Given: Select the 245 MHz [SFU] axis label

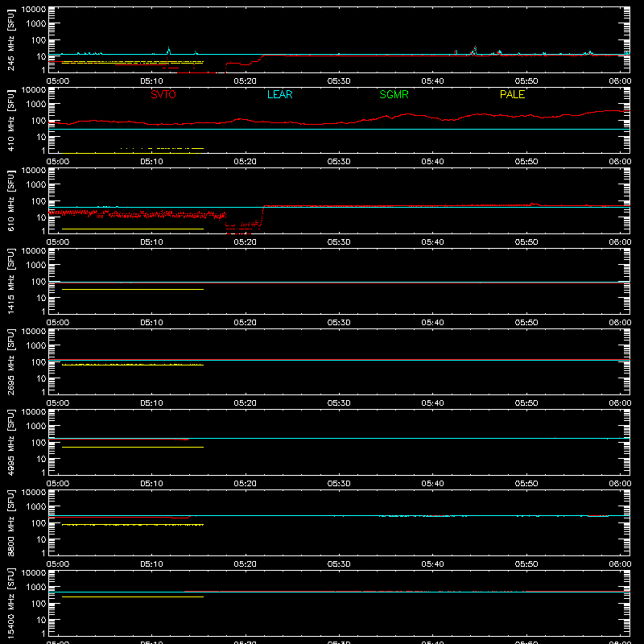Looking at the screenshot, I should pos(10,39).
